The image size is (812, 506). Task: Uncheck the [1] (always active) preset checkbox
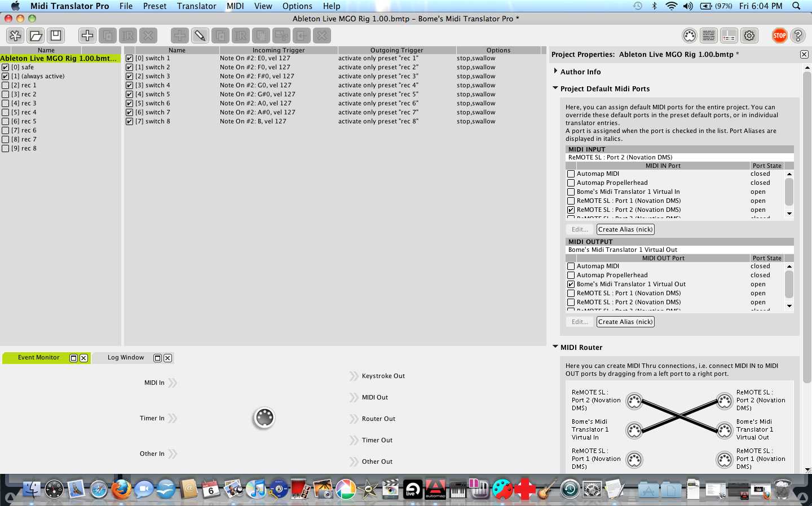tap(6, 77)
